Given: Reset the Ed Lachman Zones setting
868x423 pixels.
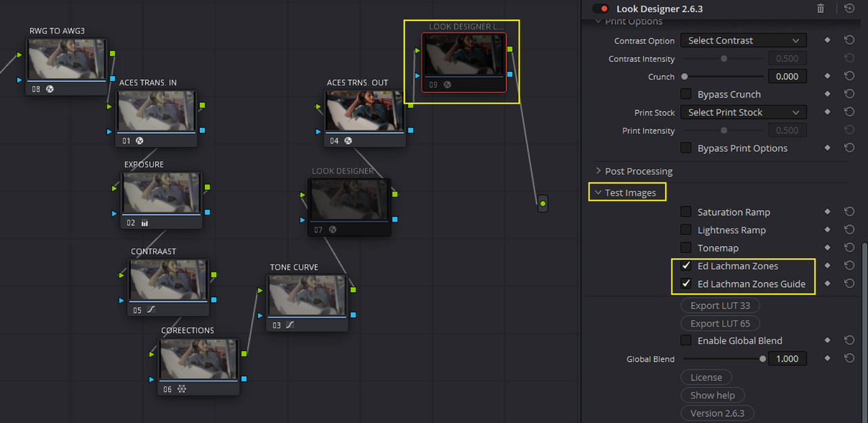Looking at the screenshot, I should (849, 266).
